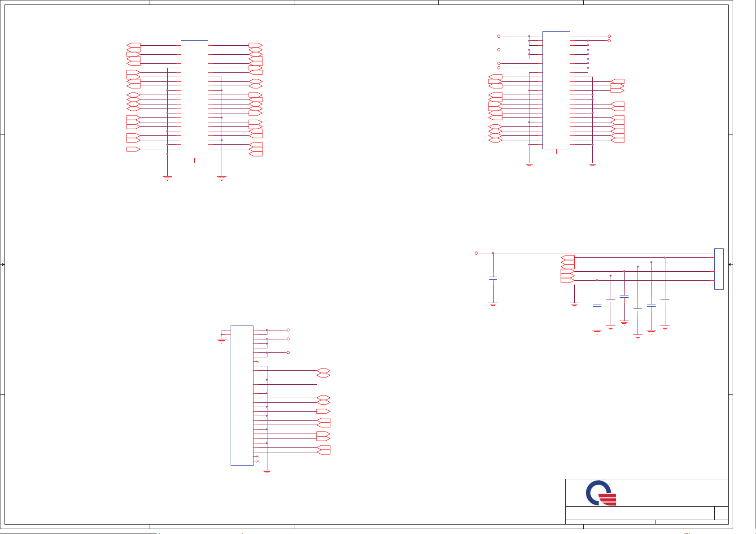The width and height of the screenshot is (756, 534).
Task: Click the arrow marker on the right page border
Action: coord(730,265)
